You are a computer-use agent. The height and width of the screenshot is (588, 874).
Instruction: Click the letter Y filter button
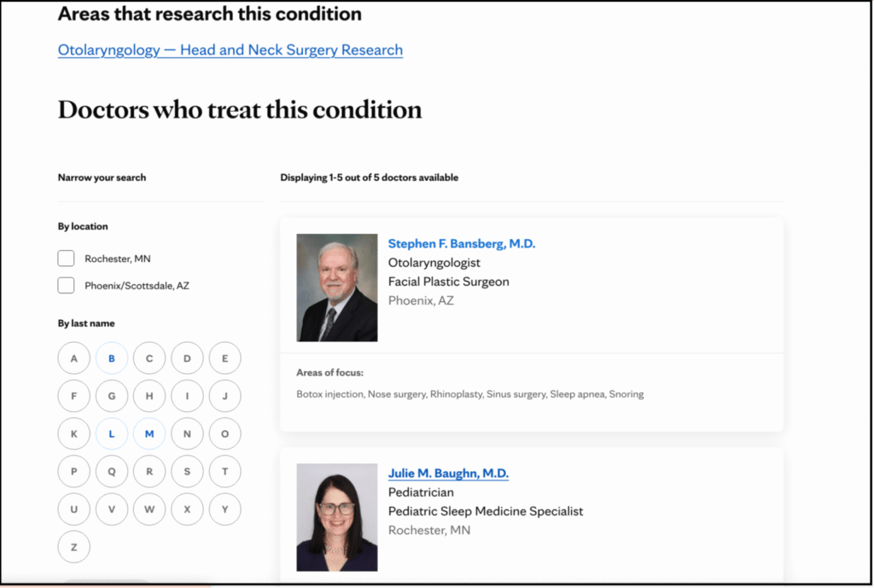[x=224, y=509]
